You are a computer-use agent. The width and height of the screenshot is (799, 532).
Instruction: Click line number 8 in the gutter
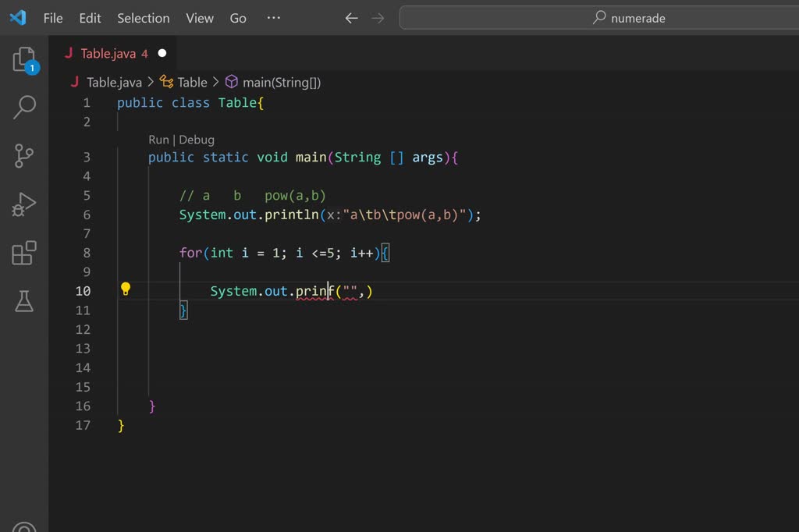[86, 253]
